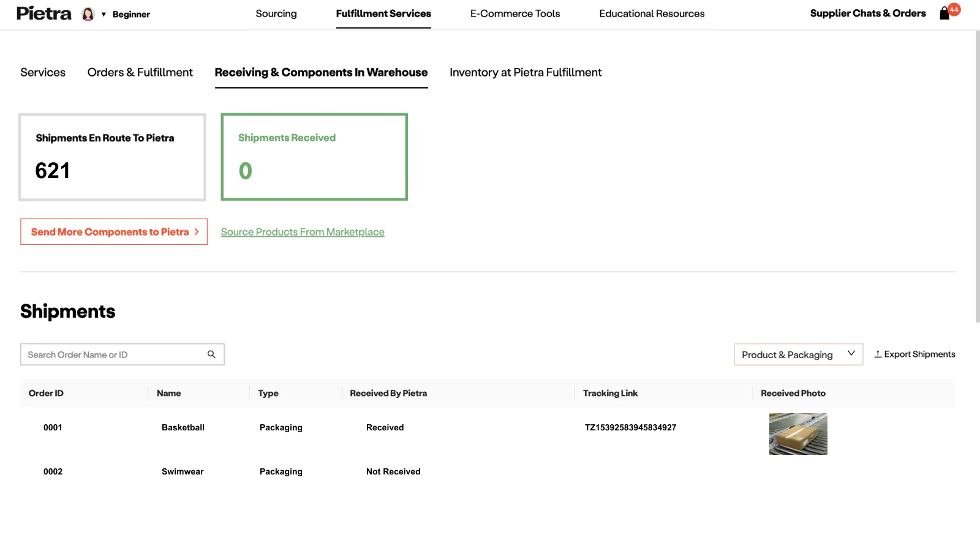Open the user avatar profile icon
This screenshot has height=551, width=980.
click(88, 14)
